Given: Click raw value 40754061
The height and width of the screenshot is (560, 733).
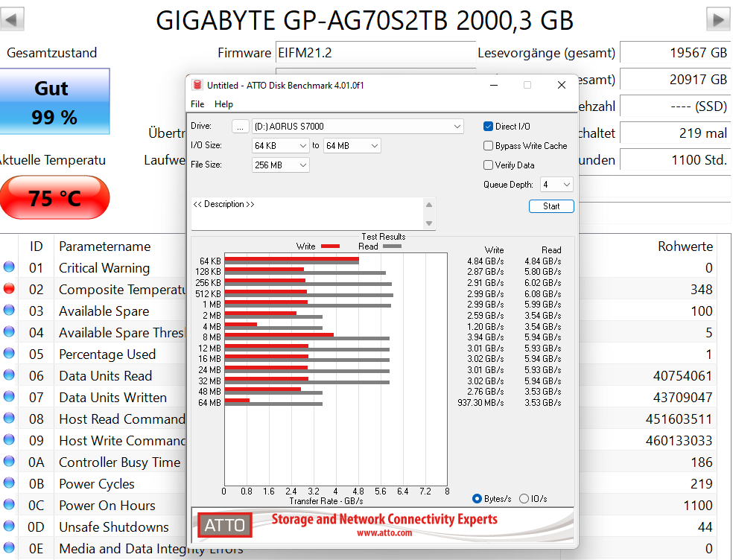Looking at the screenshot, I should click(x=682, y=376).
